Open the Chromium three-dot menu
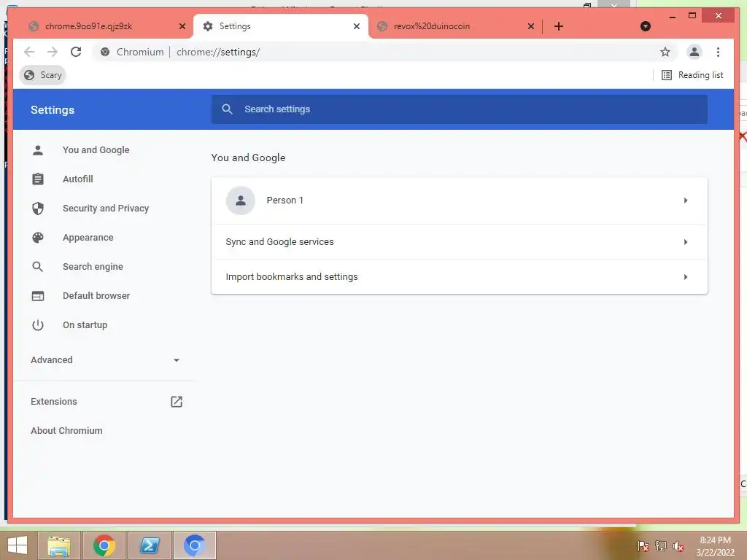The height and width of the screenshot is (560, 747). point(718,52)
